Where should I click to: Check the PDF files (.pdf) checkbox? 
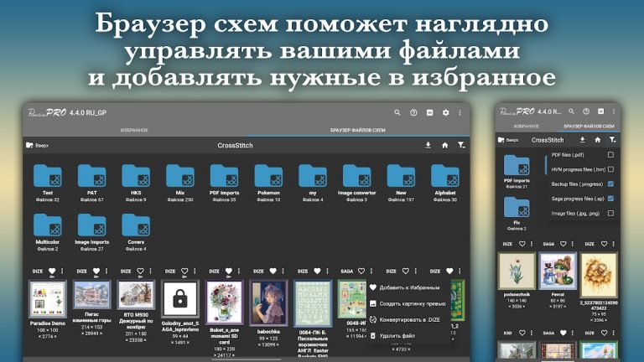point(610,155)
